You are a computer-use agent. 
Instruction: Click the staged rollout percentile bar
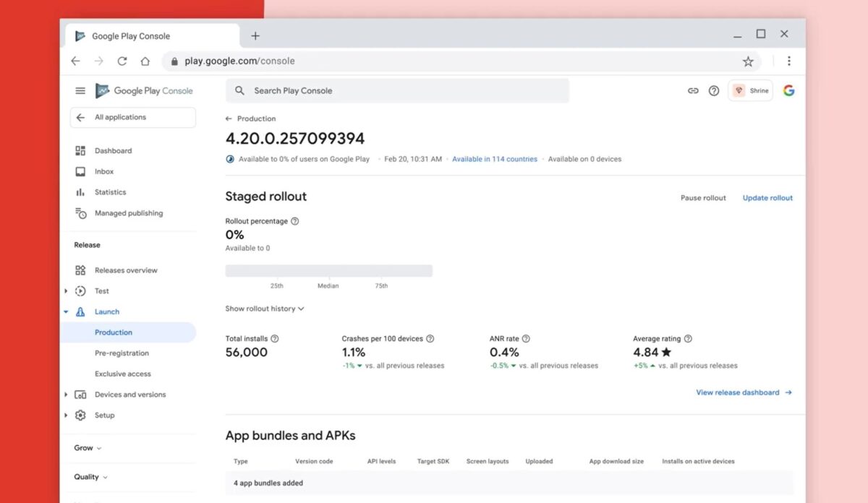click(x=328, y=271)
